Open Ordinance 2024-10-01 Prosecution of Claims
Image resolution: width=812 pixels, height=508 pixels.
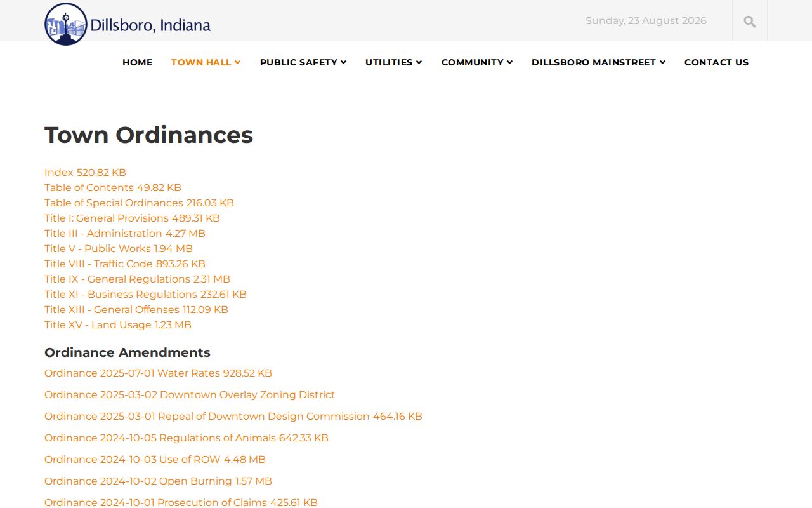[x=181, y=502]
